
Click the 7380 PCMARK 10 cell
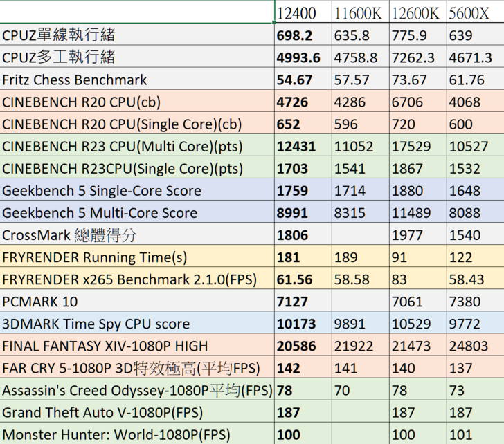pos(476,300)
